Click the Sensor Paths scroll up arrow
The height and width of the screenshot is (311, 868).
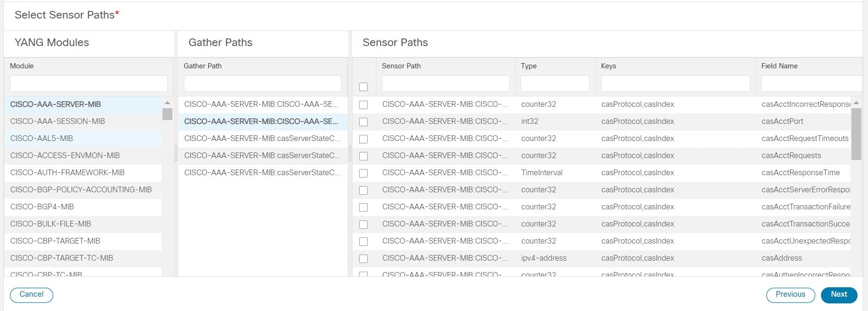856,103
